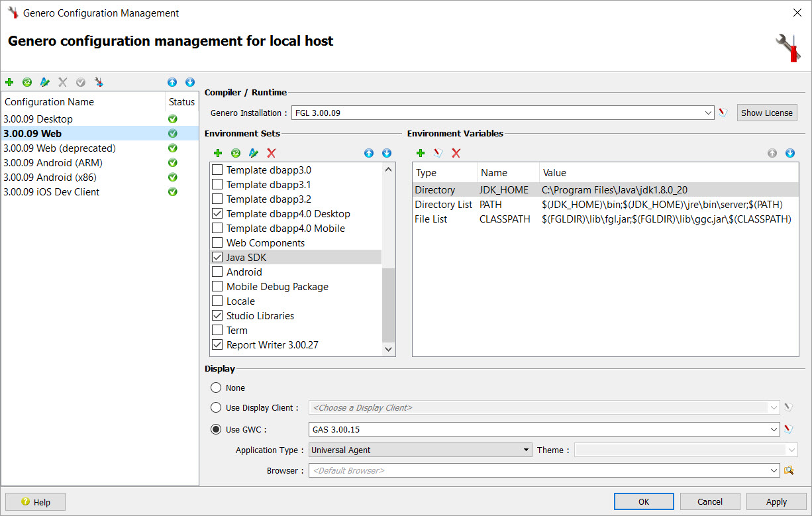Screen dimensions: 812x516
Task: Open the GAS 3.00.15 GWC dropdown
Action: [774, 429]
